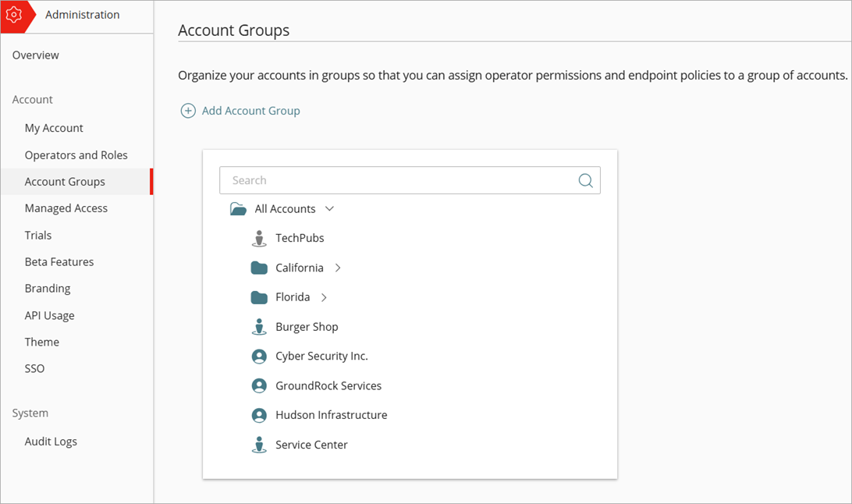Screen dimensions: 852x504
Task: Click the red Administration gear icon
Action: coord(16,15)
